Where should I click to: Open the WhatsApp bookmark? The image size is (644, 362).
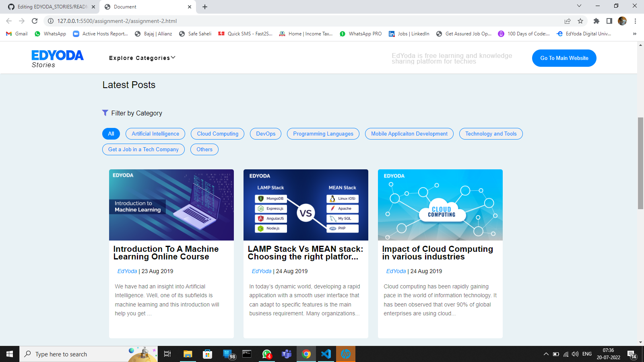tap(50, 34)
